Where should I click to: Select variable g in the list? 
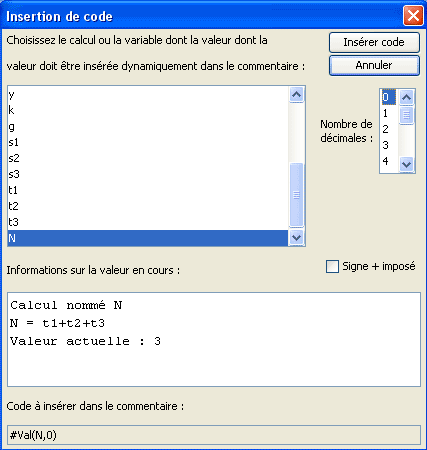pyautogui.click(x=148, y=126)
